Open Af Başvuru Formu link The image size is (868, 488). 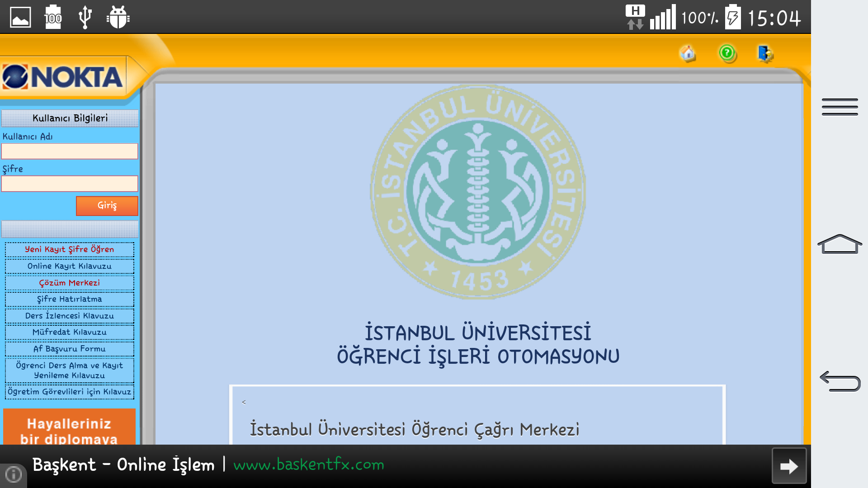click(x=70, y=349)
